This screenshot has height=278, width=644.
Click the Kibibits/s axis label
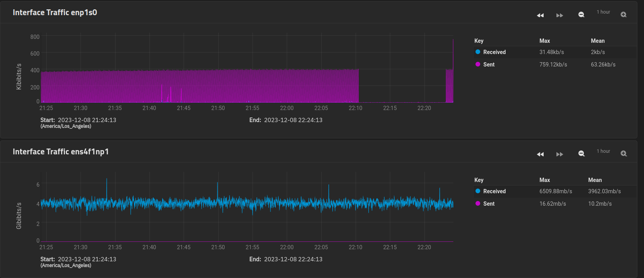pos(19,77)
